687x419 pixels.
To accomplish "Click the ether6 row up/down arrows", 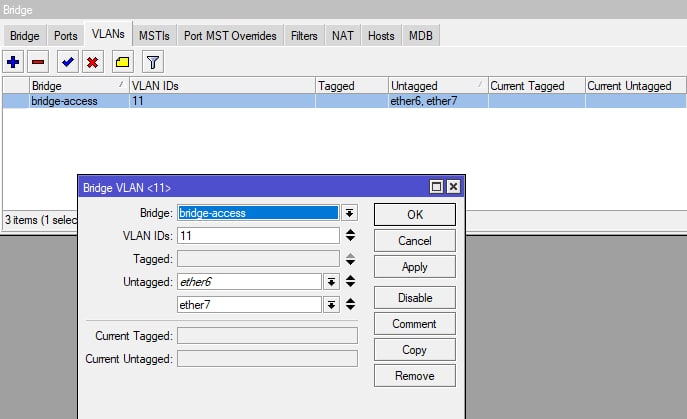I will point(350,281).
